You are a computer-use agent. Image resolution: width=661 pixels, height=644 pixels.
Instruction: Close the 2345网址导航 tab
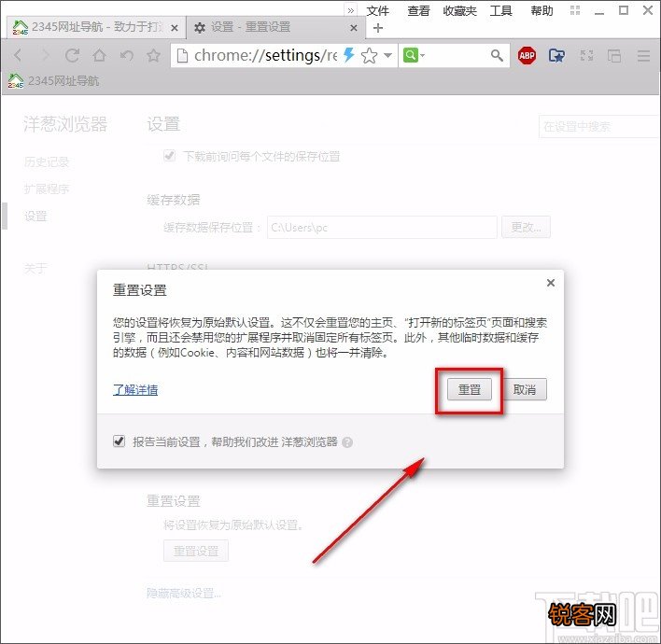(174, 28)
